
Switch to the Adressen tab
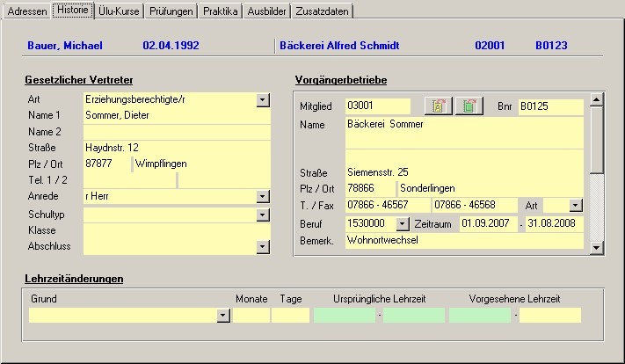[26, 11]
